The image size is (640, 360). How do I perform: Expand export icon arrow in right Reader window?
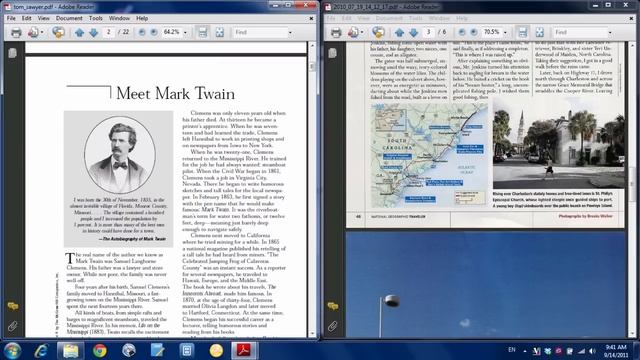362,32
